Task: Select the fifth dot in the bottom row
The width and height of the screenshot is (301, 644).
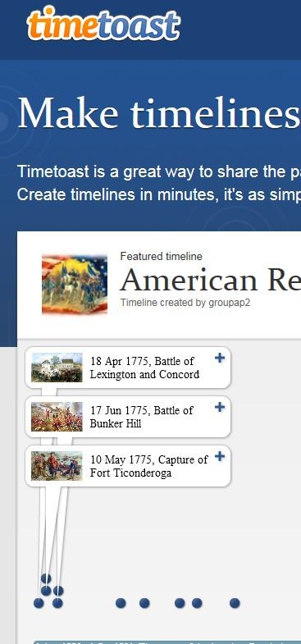Action: point(180,603)
